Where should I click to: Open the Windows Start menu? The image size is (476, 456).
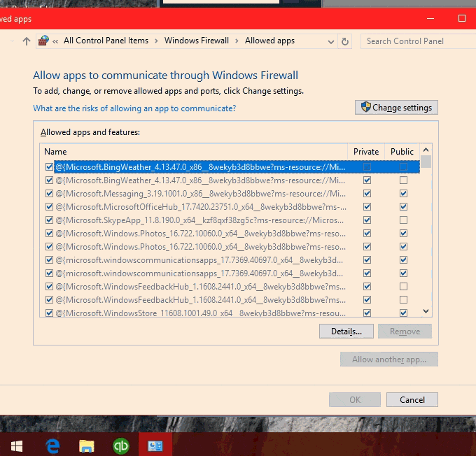pos(17,446)
